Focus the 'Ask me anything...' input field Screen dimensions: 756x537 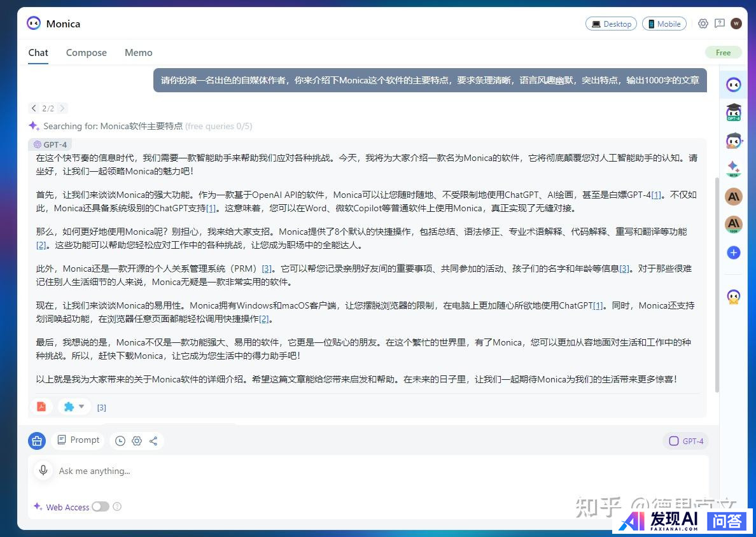point(369,471)
